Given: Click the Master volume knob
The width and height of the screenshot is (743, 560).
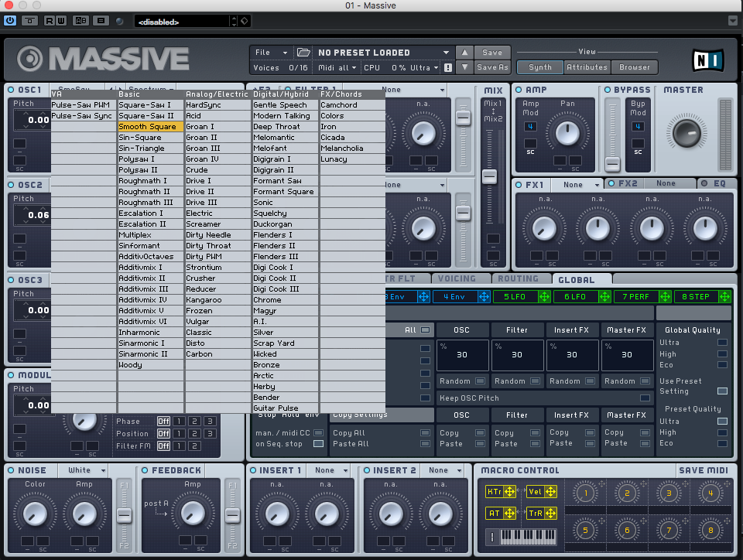Looking at the screenshot, I should (x=687, y=134).
